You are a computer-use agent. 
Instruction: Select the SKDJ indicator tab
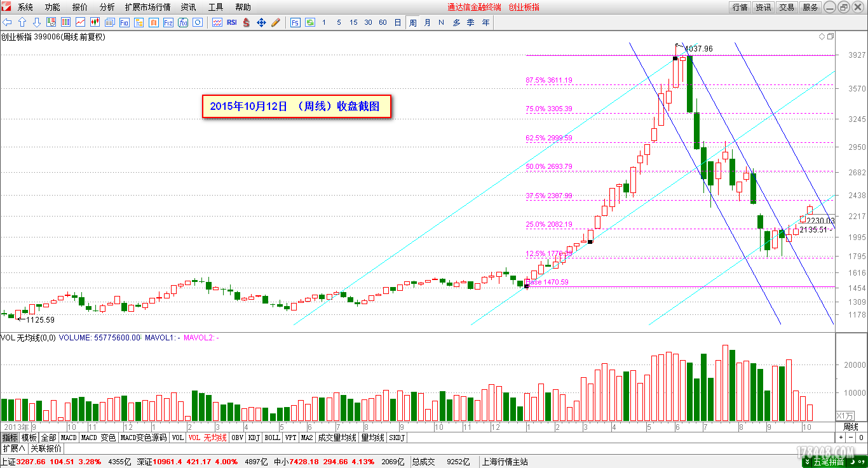coord(396,438)
